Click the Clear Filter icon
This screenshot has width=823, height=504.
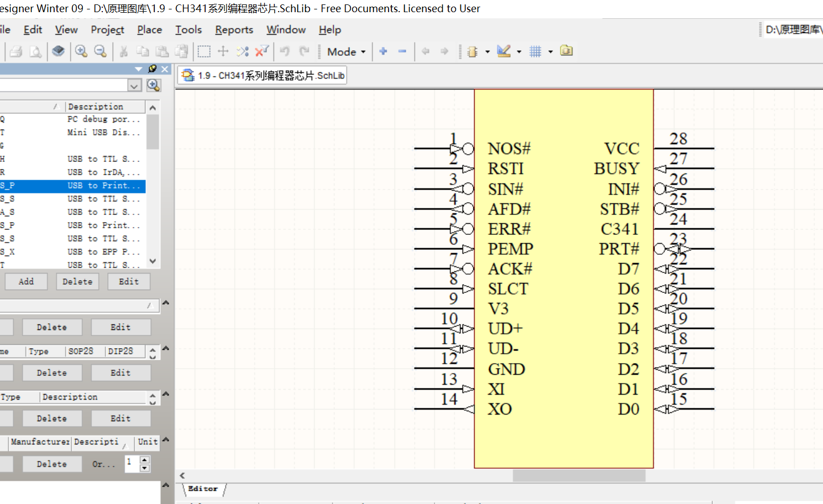(x=262, y=51)
